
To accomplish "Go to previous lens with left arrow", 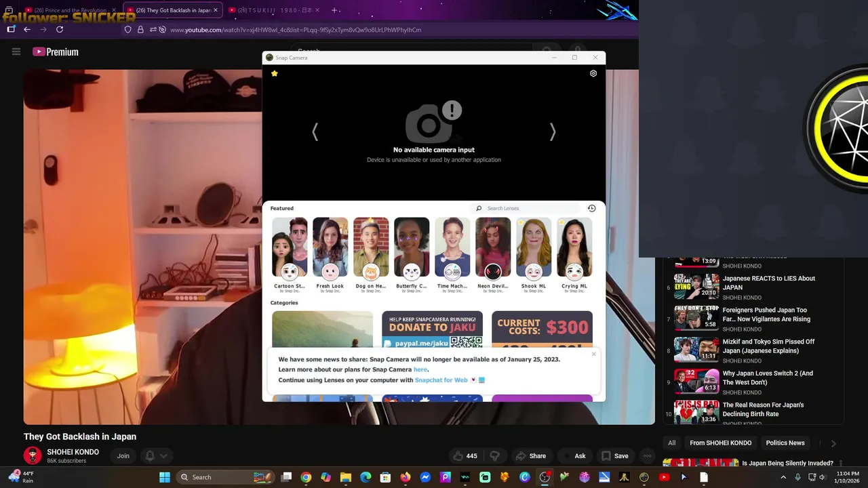I will click(315, 132).
